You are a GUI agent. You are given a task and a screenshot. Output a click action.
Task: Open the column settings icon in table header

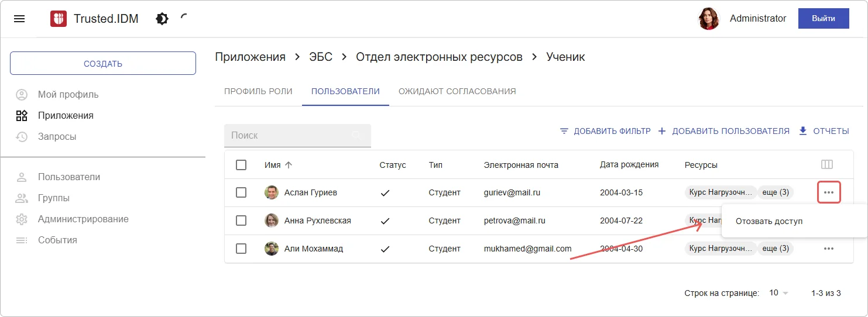pyautogui.click(x=827, y=165)
